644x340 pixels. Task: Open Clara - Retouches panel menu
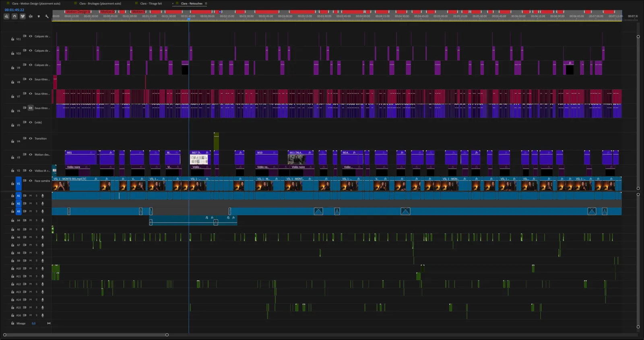point(206,4)
